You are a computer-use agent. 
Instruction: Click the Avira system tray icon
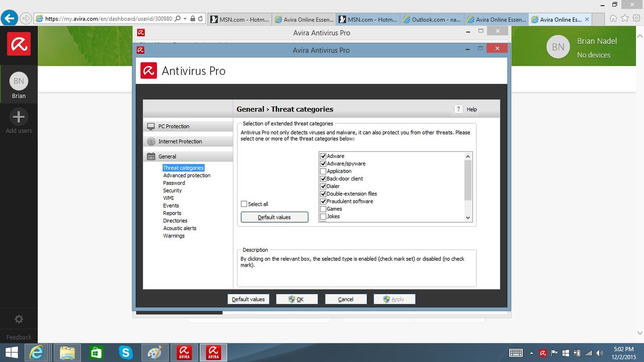tap(543, 353)
